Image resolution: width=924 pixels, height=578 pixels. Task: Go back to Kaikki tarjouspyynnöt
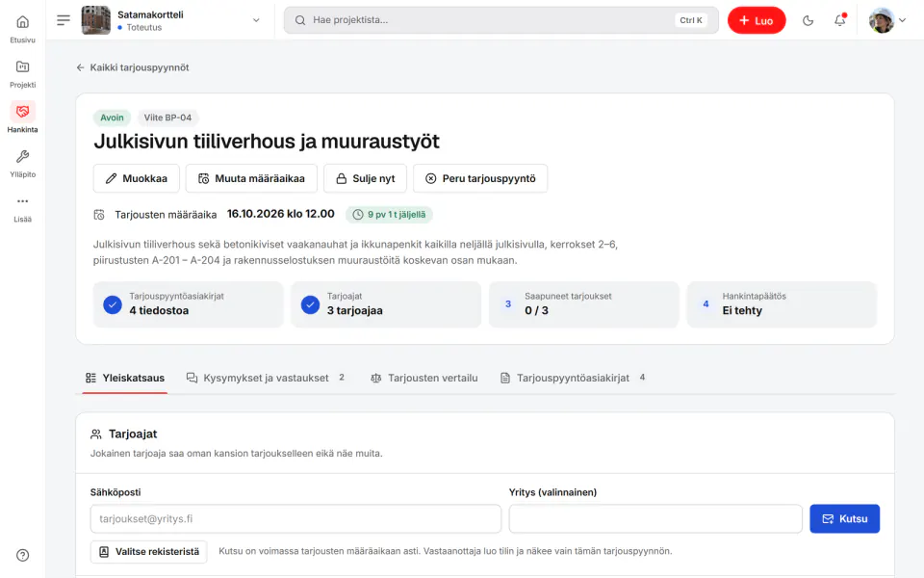pyautogui.click(x=133, y=67)
